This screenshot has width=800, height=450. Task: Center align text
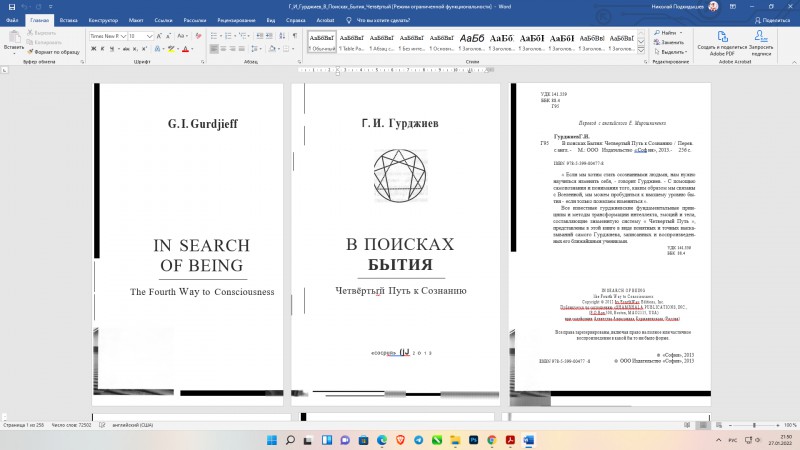click(223, 49)
